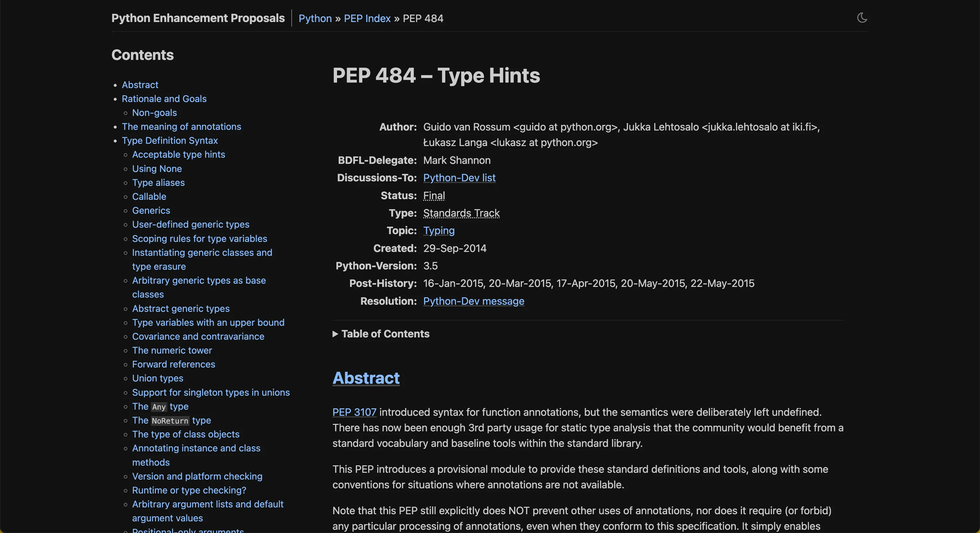Click Python Enhancement Proposals site title
The height and width of the screenshot is (533, 980).
[x=198, y=18]
